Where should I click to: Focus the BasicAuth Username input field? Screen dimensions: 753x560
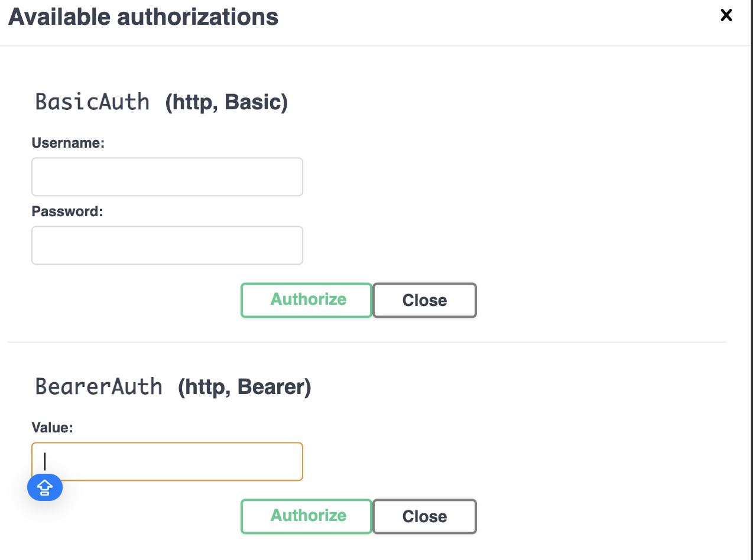167,177
